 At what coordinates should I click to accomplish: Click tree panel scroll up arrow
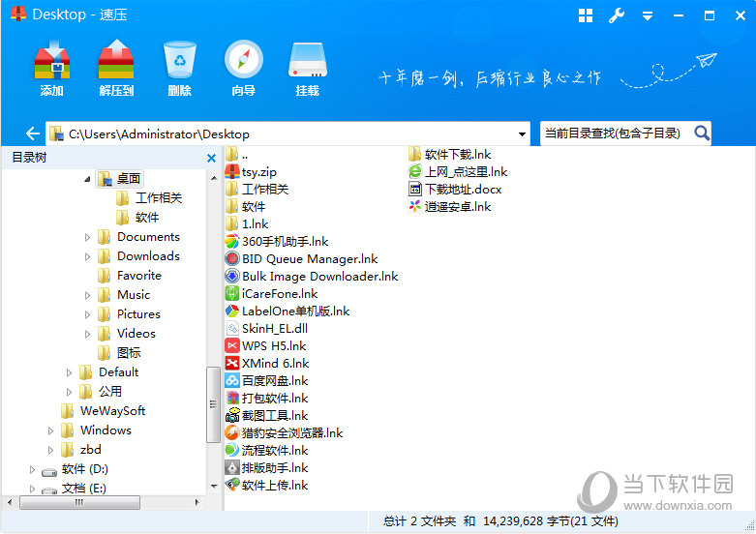click(x=214, y=178)
